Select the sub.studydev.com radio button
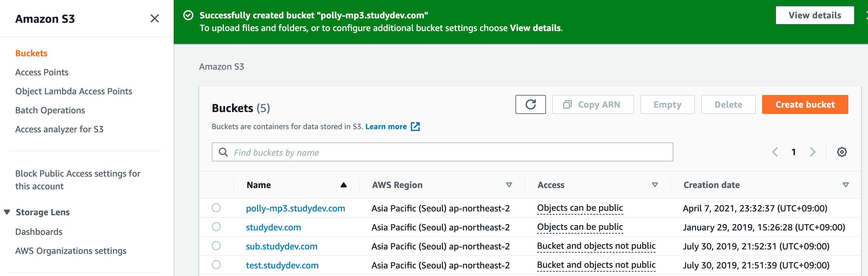This screenshot has width=868, height=276. click(216, 246)
